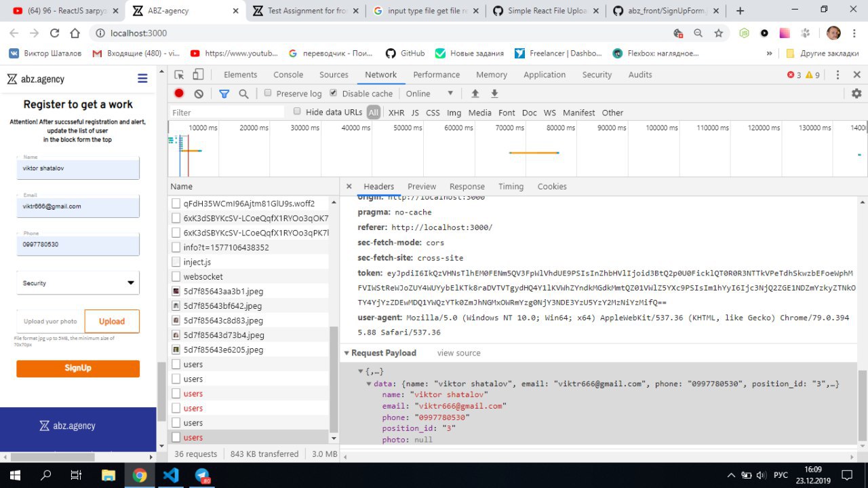Open the Response tab
868x488 pixels.
tap(467, 187)
